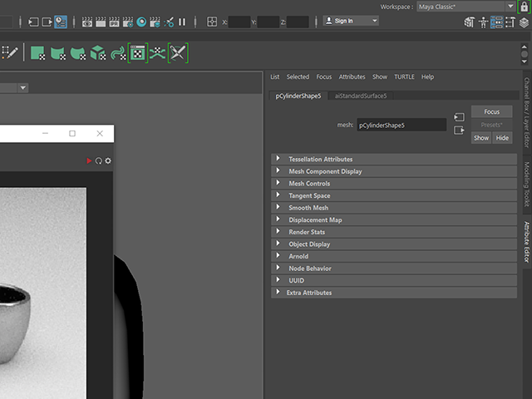Open the Hypershade sphere icon
Screen dimensions: 532x399
point(141,22)
